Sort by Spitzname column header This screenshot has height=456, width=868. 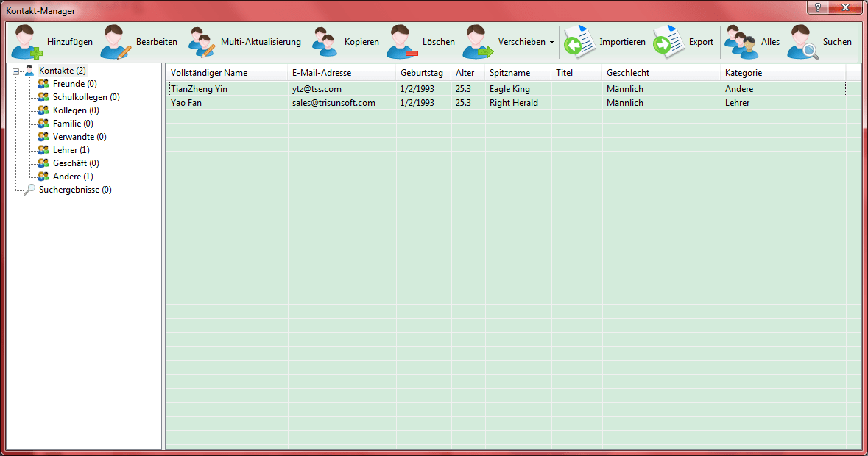click(518, 73)
